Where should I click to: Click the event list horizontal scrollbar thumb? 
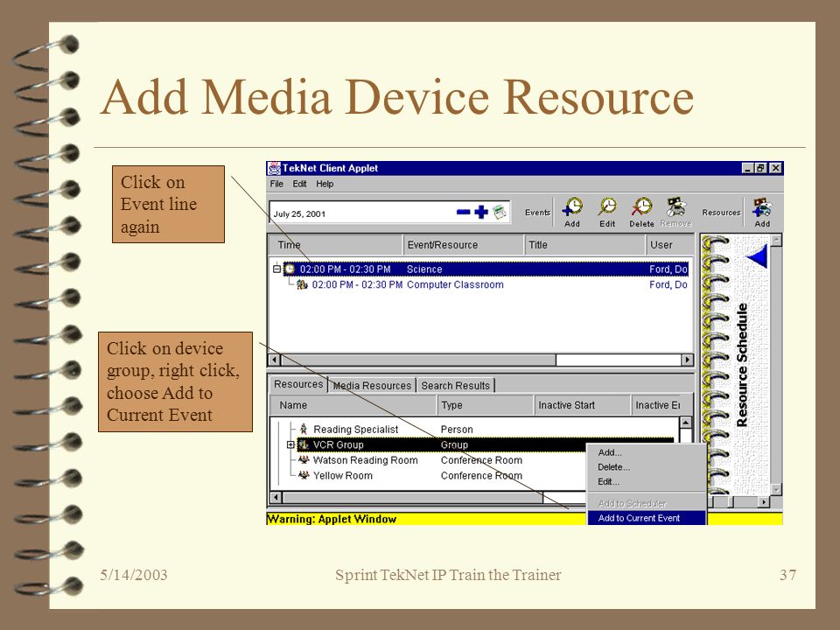418,360
